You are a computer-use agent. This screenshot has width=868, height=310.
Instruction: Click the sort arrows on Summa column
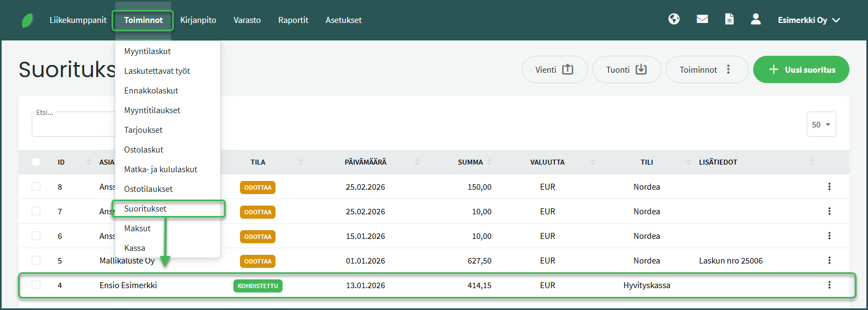490,162
